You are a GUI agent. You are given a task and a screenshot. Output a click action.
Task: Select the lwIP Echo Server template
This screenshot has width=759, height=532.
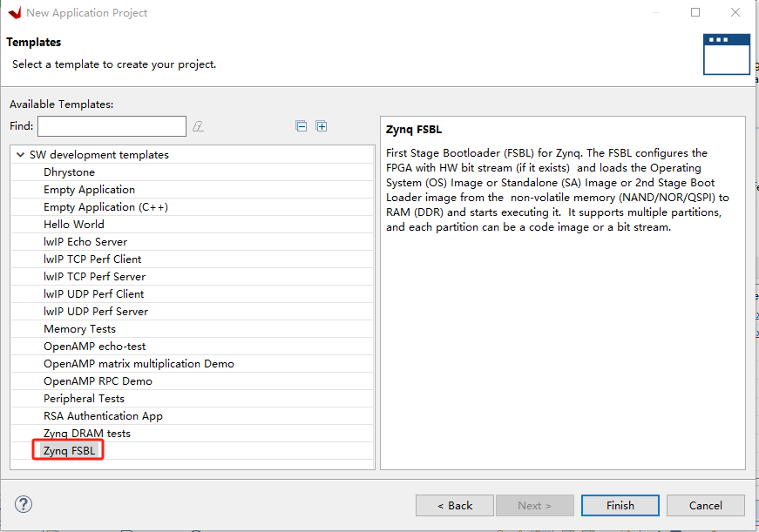(85, 242)
